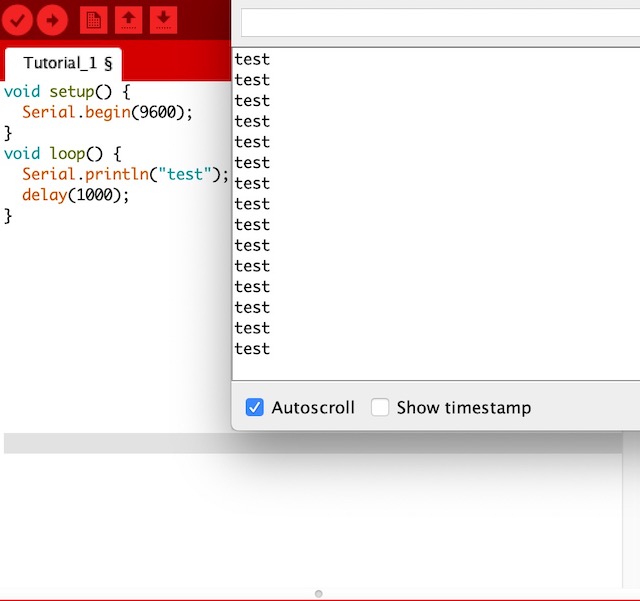Open a sketch using the up-arrow icon
This screenshot has height=601, width=640.
point(129,20)
